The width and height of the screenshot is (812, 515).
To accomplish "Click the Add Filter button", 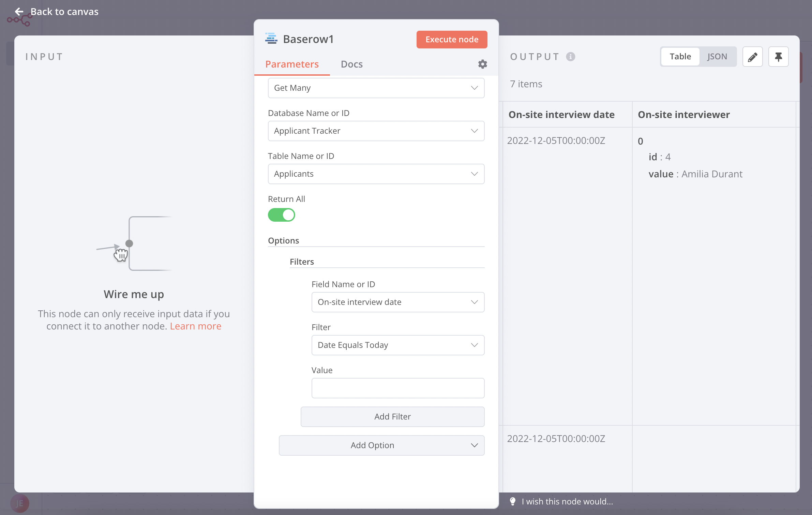I will click(392, 417).
